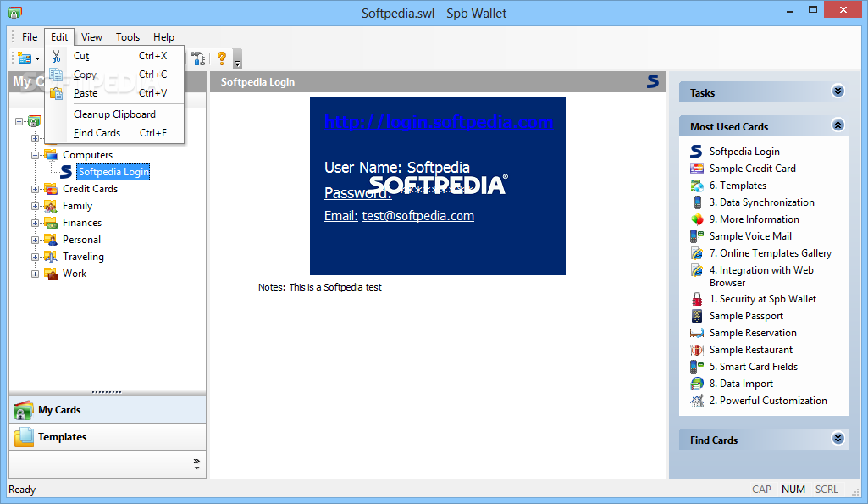
Task: Click the 9. More Information balloons icon
Action: click(697, 219)
